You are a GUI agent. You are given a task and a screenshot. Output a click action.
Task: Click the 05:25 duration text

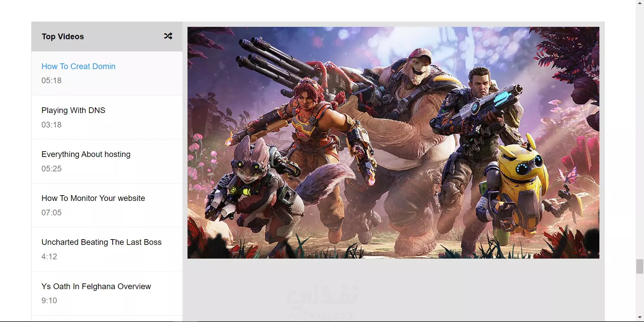(51, 169)
